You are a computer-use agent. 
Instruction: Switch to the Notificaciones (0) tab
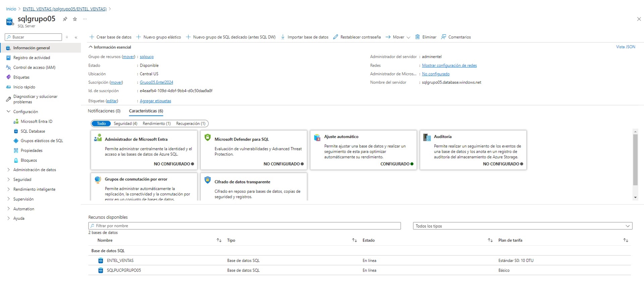pos(104,111)
